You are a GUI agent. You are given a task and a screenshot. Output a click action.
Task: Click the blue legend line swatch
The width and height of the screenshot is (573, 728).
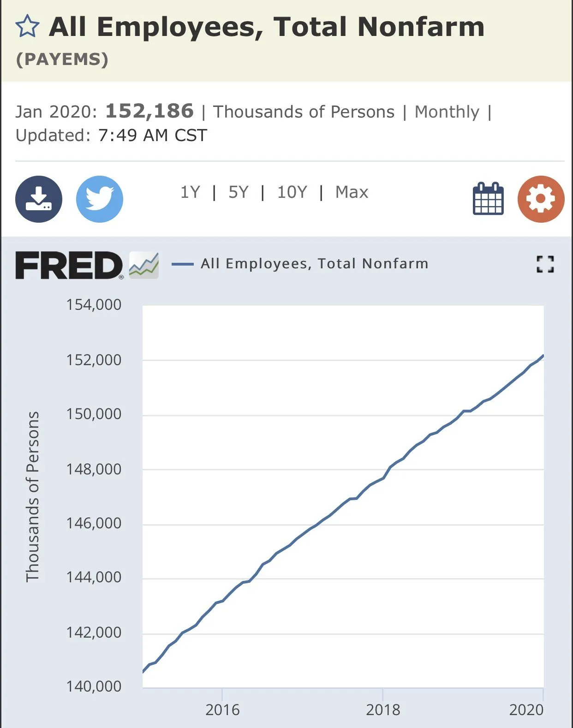183,264
